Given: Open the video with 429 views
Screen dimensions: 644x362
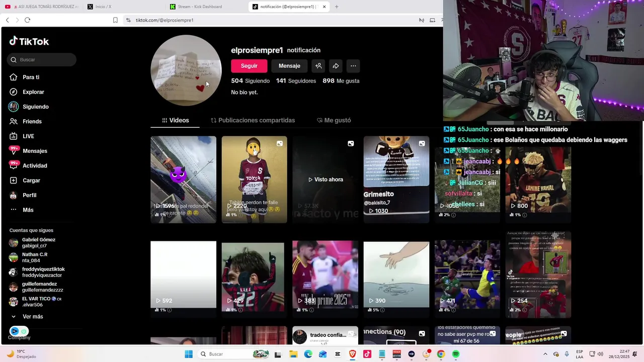Looking at the screenshot, I should (x=254, y=275).
